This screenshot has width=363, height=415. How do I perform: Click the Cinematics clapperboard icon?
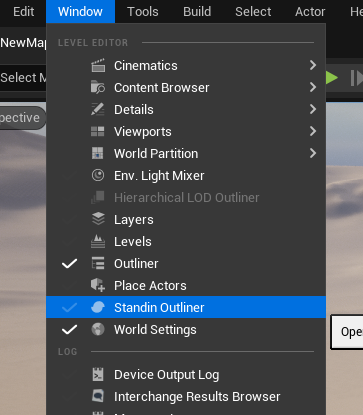pos(98,65)
